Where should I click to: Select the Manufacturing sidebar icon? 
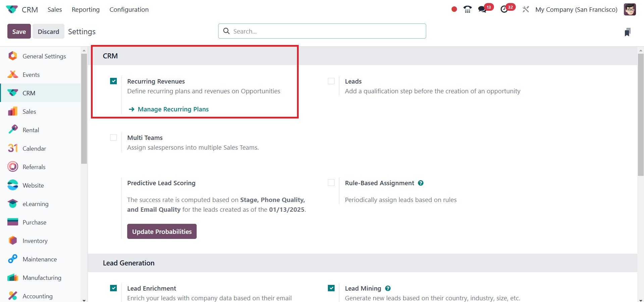[13, 278]
